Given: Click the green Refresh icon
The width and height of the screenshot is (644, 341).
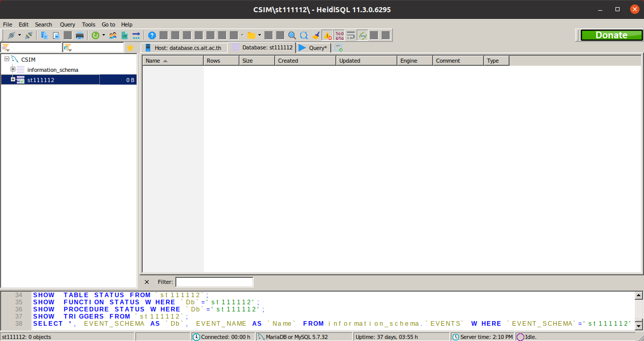Looking at the screenshot, I should coord(95,35).
